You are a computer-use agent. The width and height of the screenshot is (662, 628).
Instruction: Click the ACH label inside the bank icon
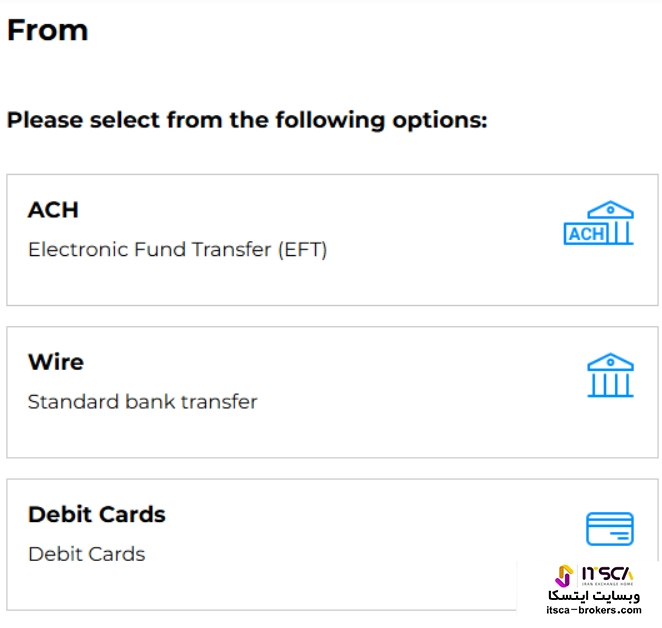[x=586, y=234]
